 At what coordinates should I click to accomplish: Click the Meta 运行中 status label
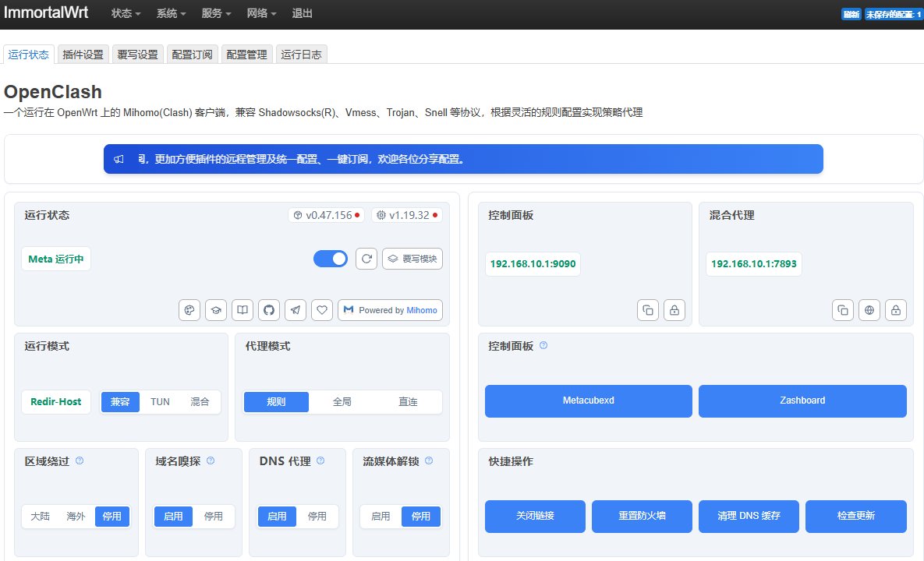[56, 259]
